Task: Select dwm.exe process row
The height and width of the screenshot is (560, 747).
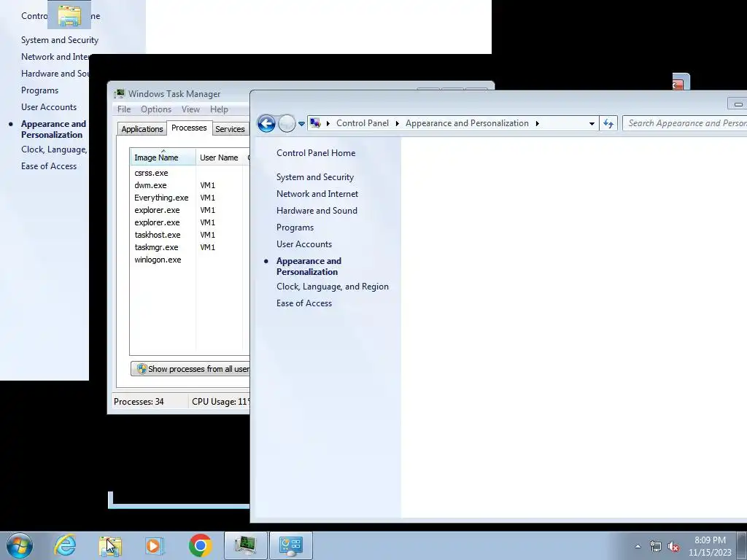Action: (190, 185)
